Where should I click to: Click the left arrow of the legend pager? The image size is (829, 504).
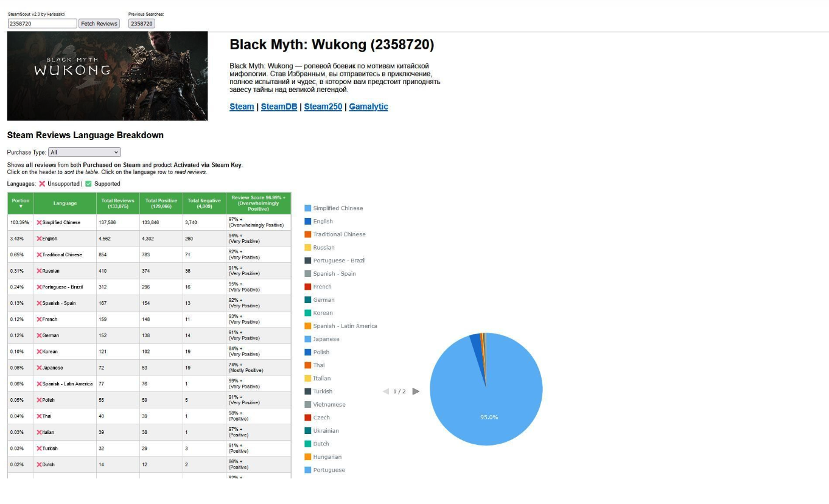pos(386,391)
